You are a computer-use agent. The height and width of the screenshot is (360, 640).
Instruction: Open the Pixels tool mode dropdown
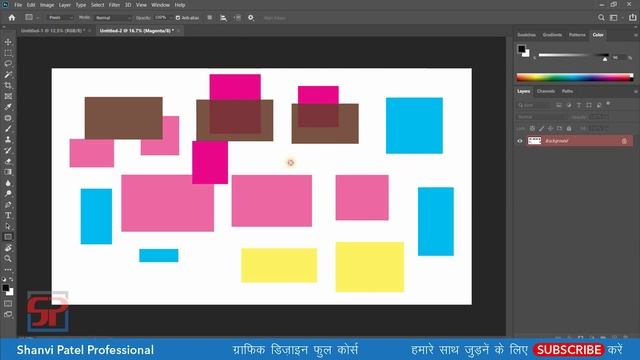tap(60, 18)
